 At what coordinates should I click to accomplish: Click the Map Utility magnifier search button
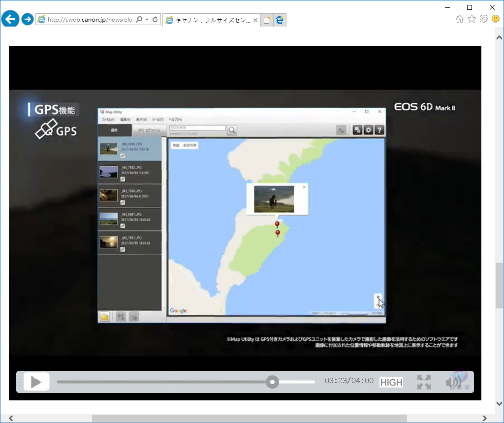232,130
